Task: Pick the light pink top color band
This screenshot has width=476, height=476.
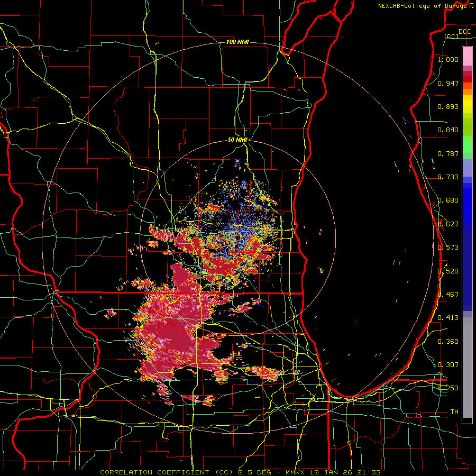Action: tap(467, 56)
